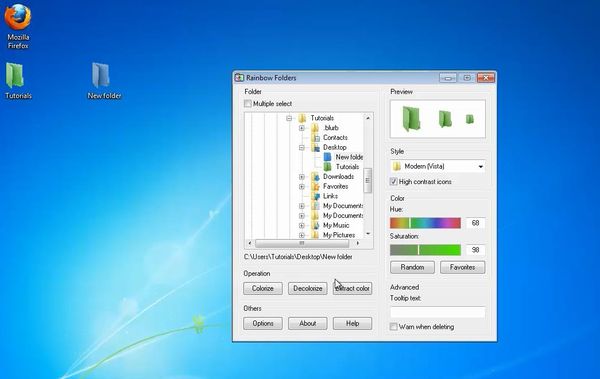Click the Decolorize button
Viewport: 600px width, 379px height.
tap(308, 288)
